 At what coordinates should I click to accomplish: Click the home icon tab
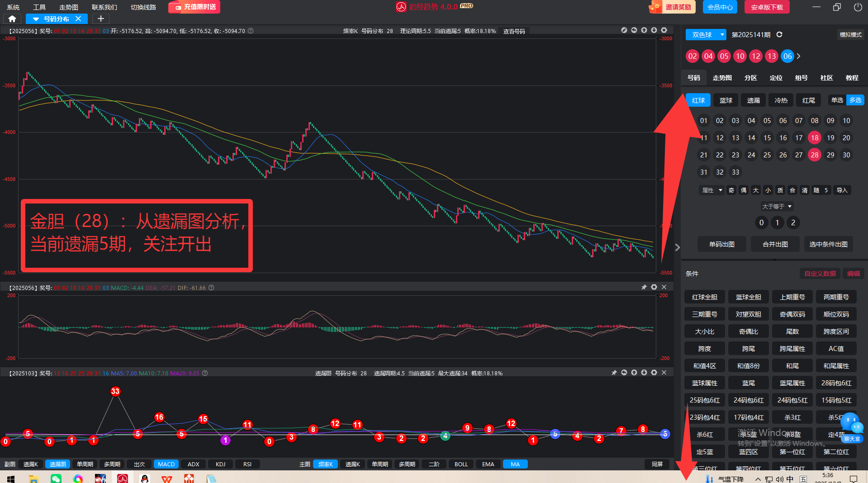pos(12,19)
